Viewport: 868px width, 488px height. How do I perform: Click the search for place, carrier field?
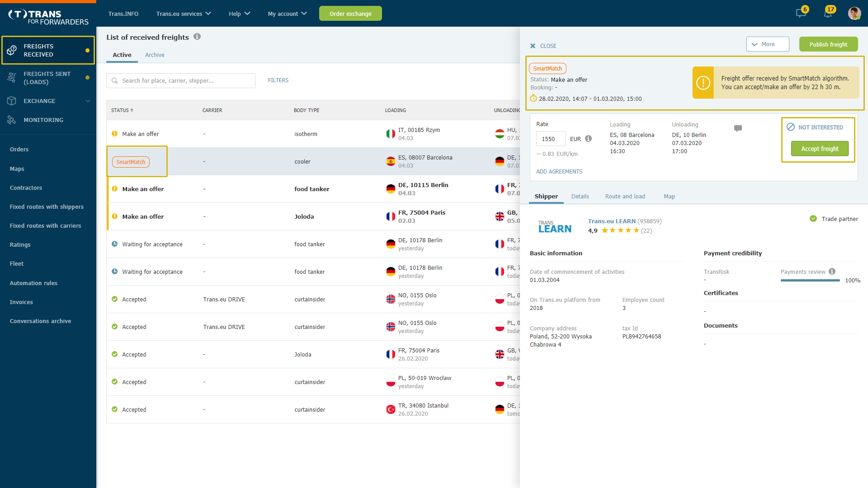[181, 80]
